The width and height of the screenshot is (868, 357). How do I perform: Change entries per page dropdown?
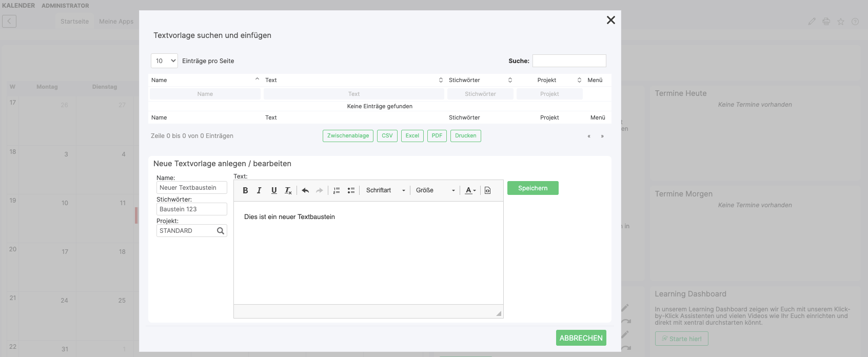click(x=164, y=61)
